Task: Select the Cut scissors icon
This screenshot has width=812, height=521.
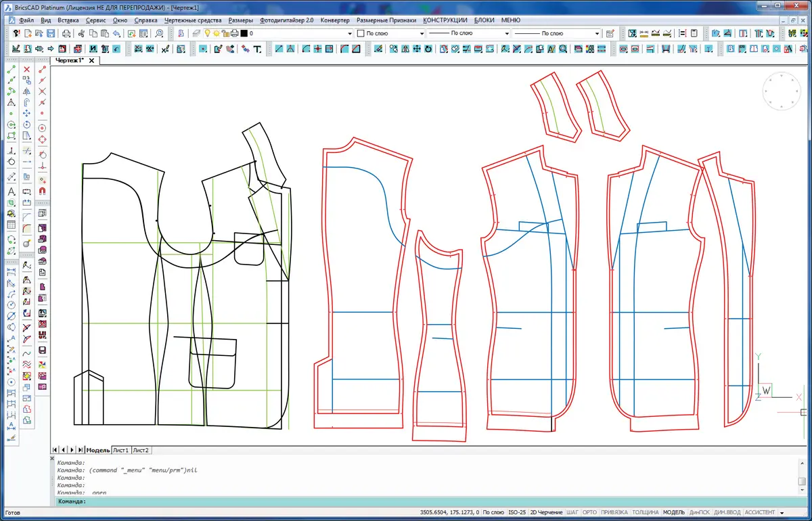Action: (x=82, y=33)
